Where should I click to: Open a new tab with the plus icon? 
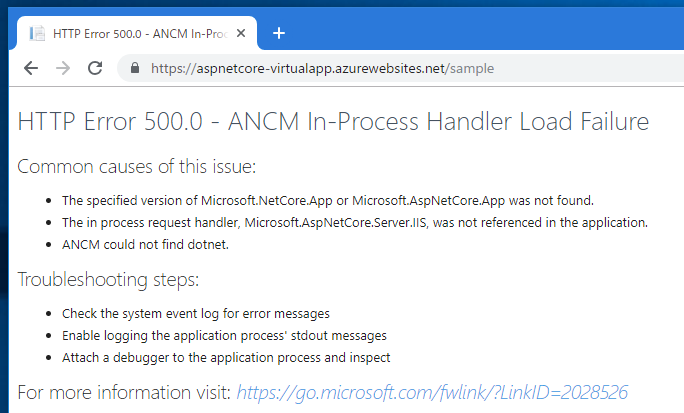coord(279,33)
